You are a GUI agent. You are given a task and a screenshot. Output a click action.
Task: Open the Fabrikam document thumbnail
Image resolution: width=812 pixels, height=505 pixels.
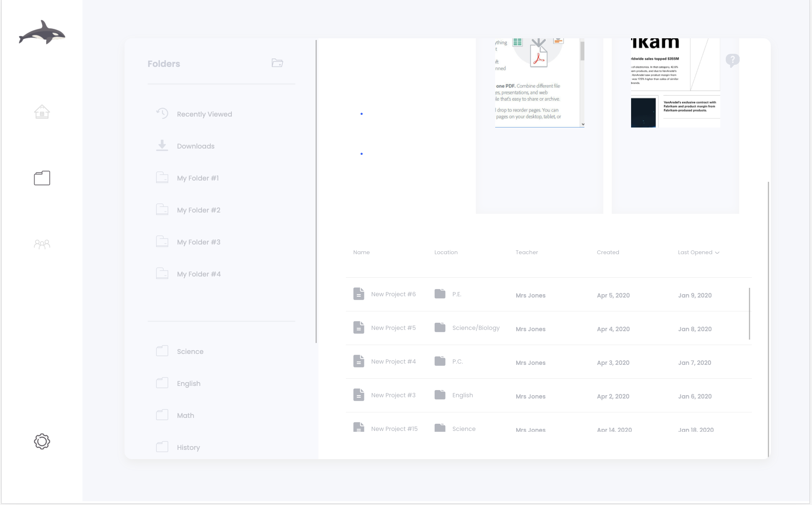675,84
